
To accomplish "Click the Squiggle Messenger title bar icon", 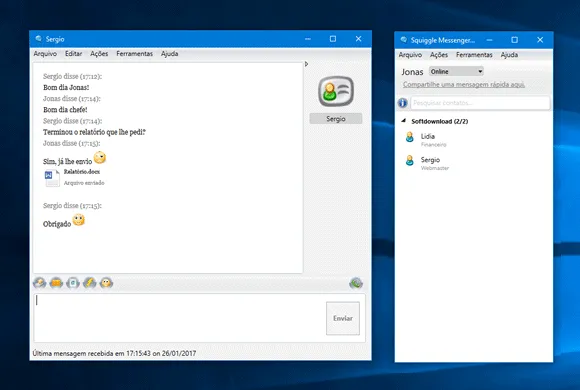I will 404,40.
